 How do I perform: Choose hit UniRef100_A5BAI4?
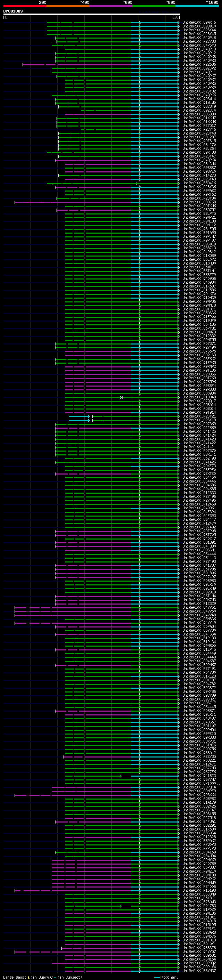pos(199,405)
